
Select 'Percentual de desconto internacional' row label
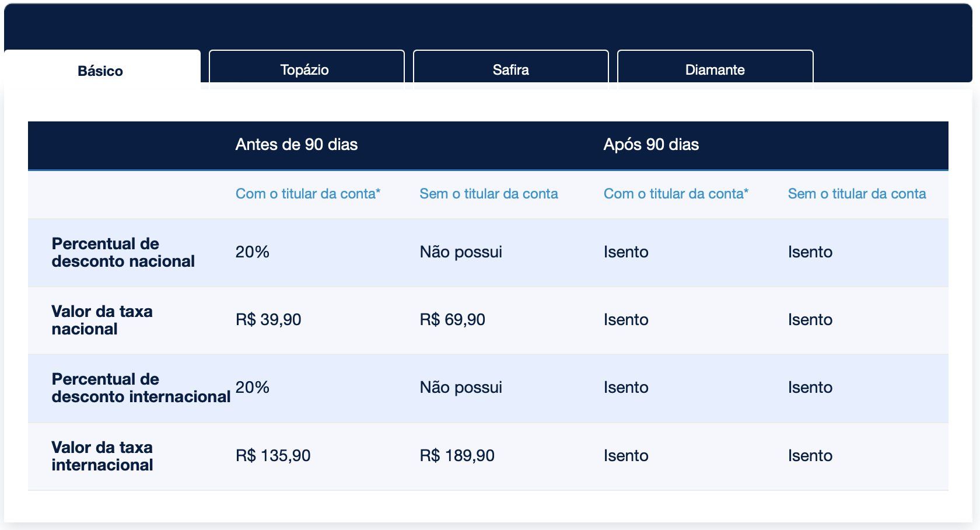click(141, 388)
